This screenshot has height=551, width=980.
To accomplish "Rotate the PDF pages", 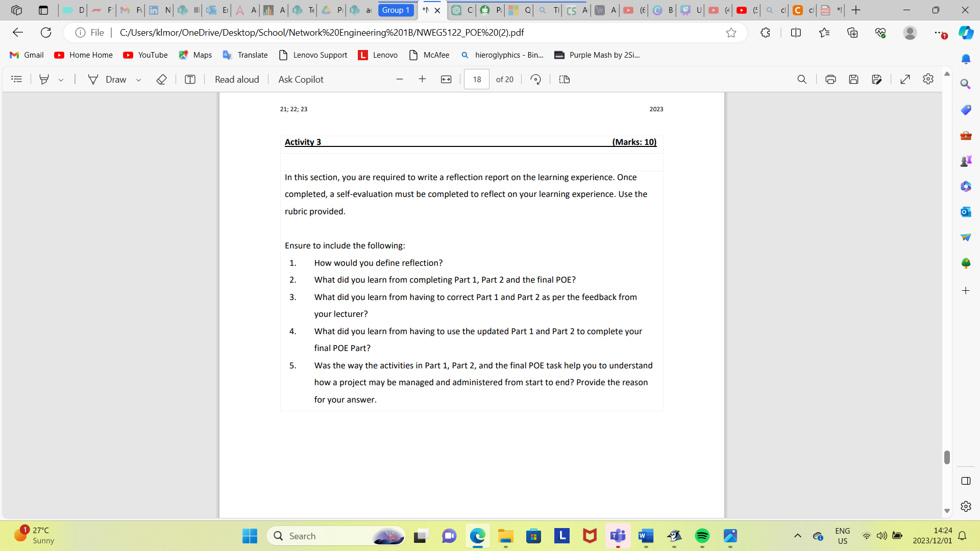I will [535, 79].
